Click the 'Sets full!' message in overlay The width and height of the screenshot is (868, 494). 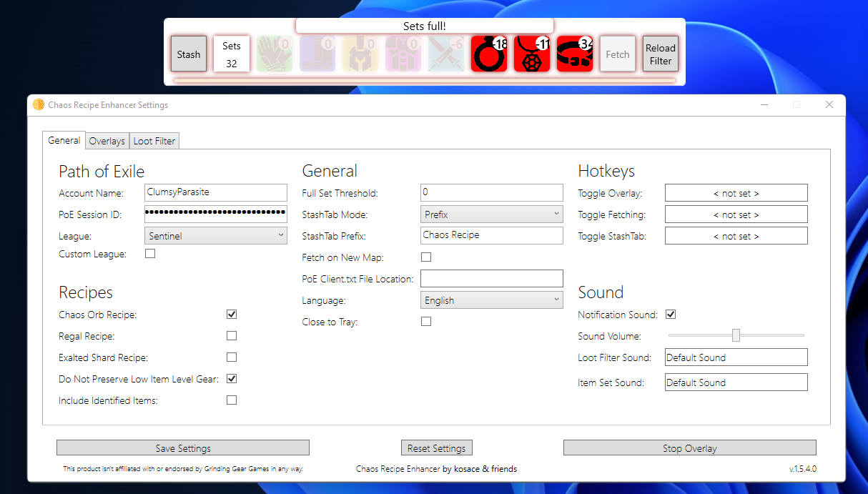coord(425,26)
